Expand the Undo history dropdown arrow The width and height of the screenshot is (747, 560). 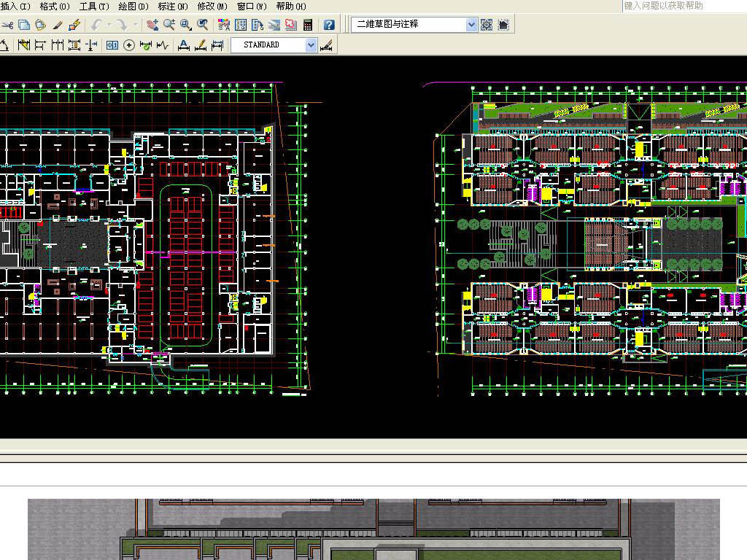[109, 25]
